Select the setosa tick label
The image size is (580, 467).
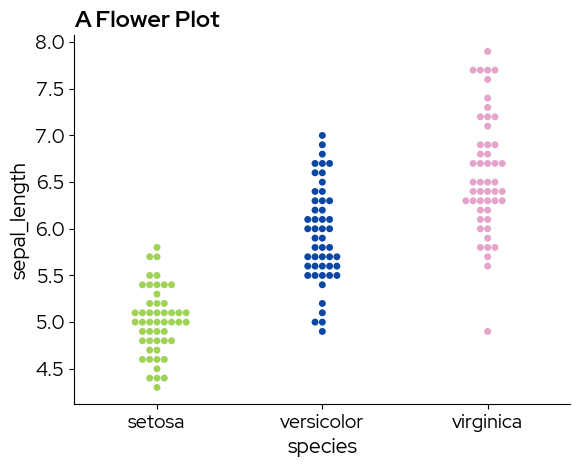point(156,422)
